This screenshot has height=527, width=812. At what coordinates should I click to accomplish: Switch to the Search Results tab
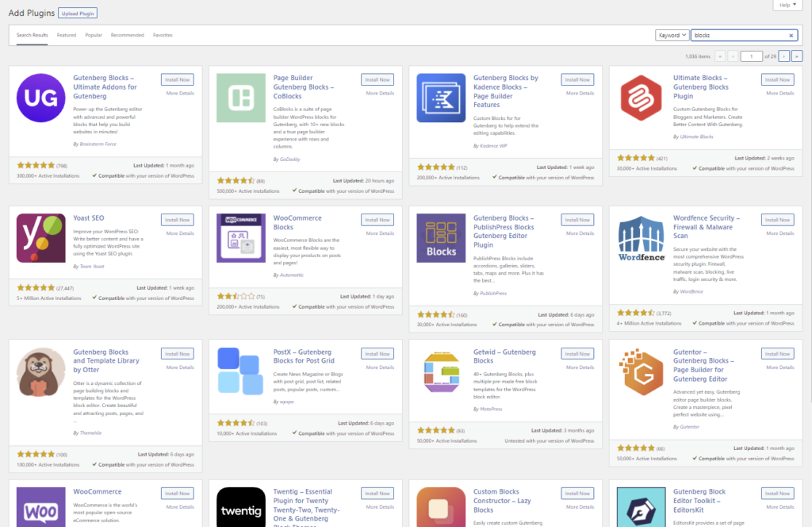click(x=32, y=35)
